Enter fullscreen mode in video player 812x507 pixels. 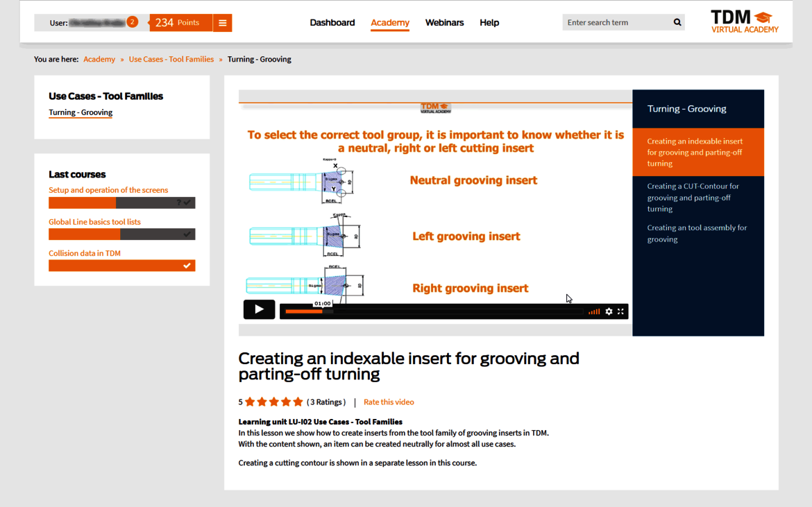click(620, 311)
